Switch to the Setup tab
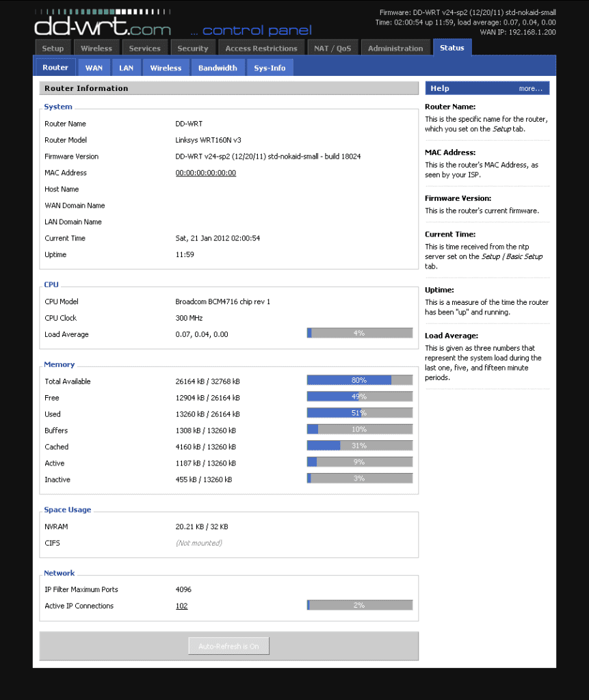This screenshot has height=700, width=589. coord(52,47)
